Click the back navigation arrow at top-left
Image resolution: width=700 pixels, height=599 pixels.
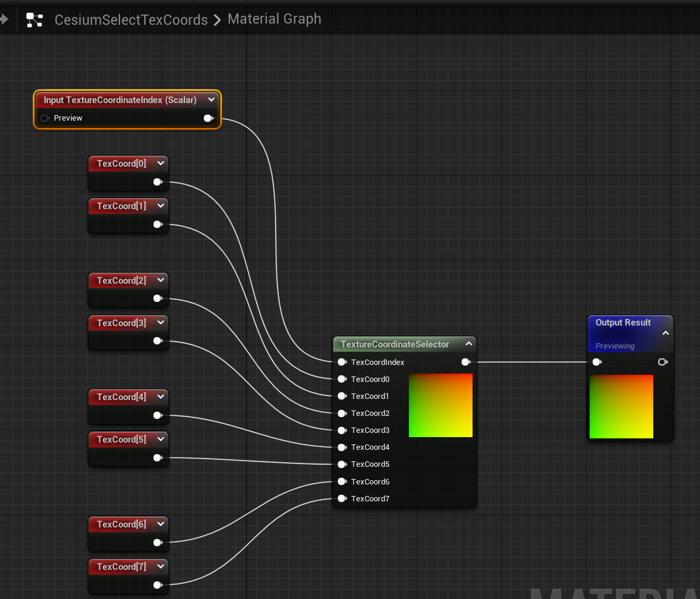click(4, 19)
